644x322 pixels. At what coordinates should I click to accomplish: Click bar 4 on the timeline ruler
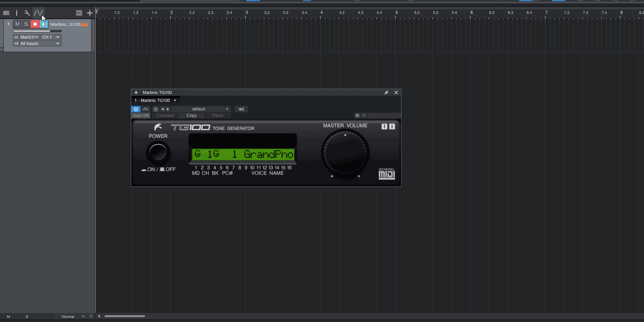pos(322,13)
